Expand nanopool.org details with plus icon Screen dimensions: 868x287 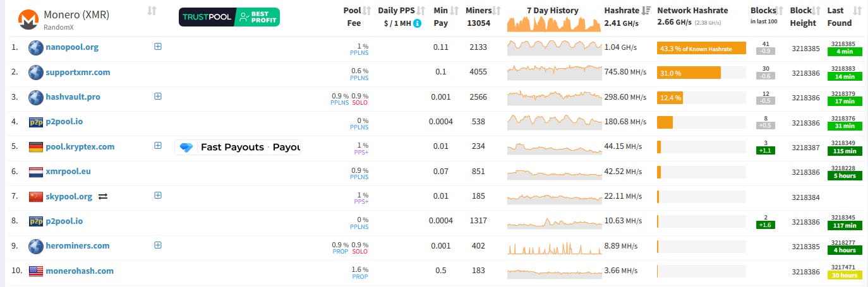coord(158,47)
